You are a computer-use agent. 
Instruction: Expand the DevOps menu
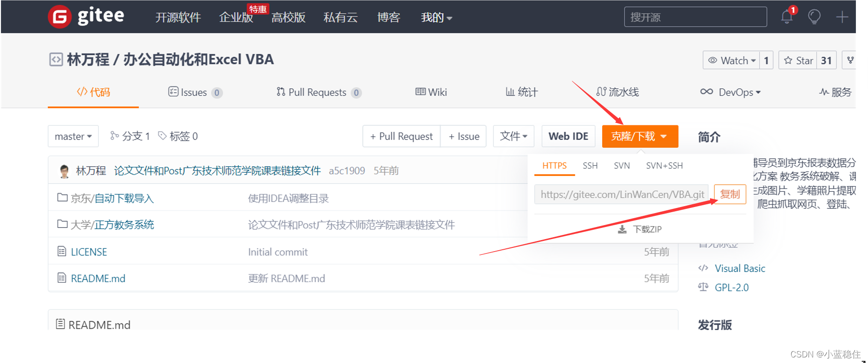(x=730, y=92)
